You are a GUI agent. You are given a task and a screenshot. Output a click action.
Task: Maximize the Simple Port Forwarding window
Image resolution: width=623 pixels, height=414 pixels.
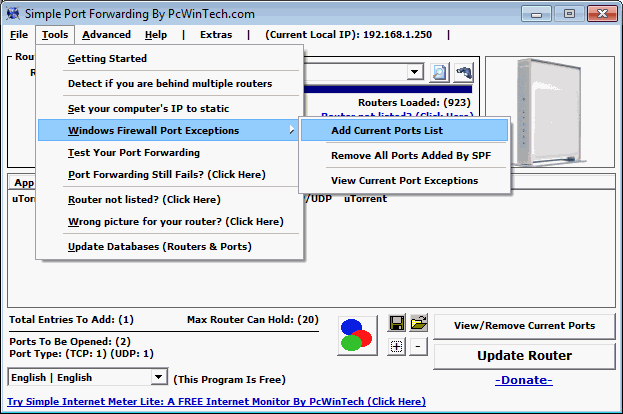tap(569, 14)
